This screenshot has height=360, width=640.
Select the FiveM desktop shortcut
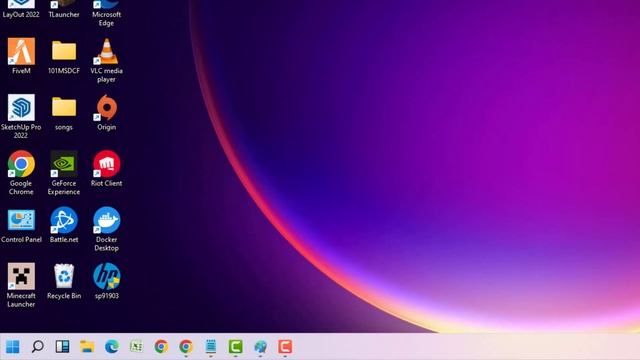click(x=21, y=56)
